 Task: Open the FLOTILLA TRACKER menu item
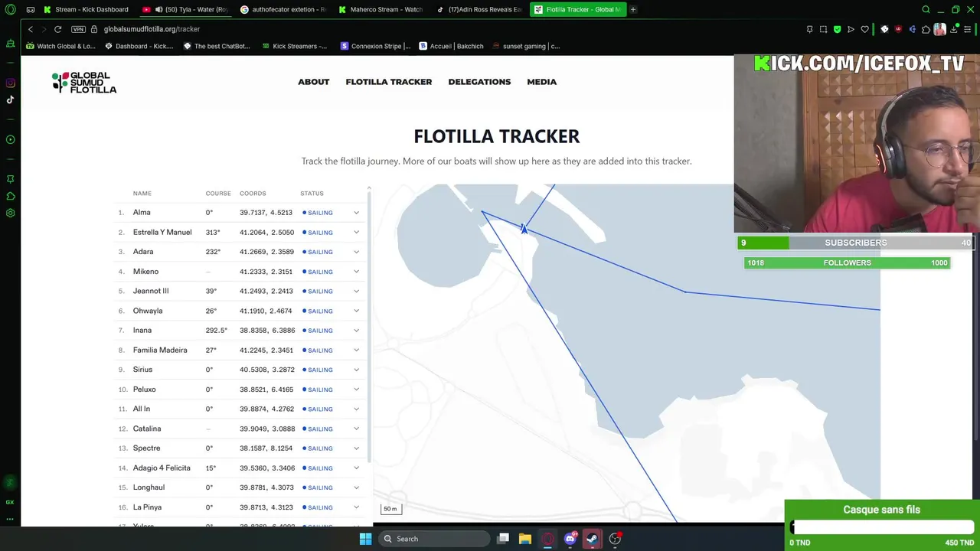click(x=388, y=82)
